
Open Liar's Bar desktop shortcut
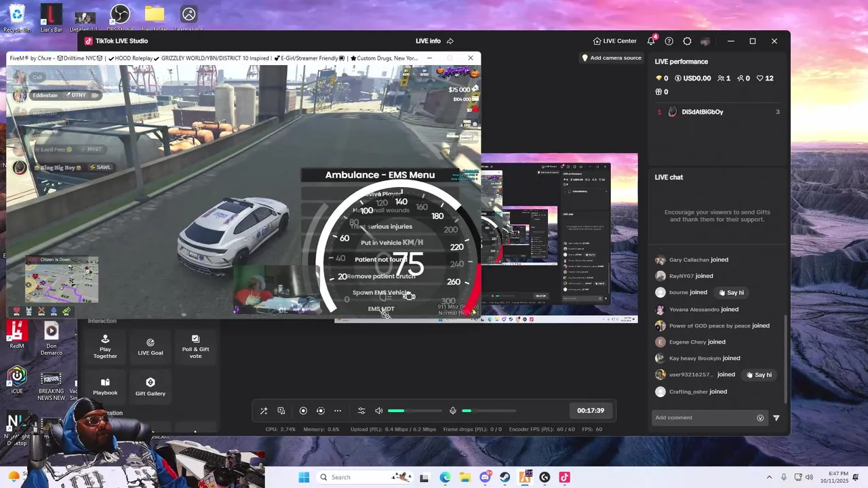click(51, 18)
